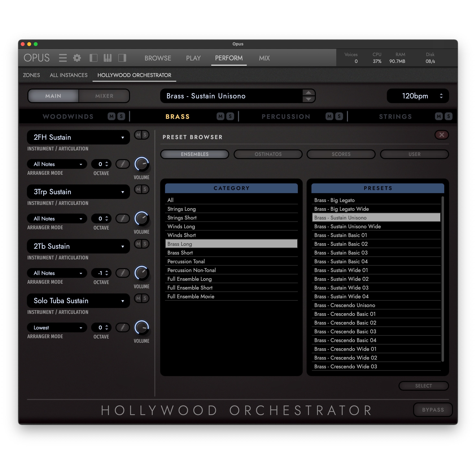Toggle the left sidebar panel icon

[x=93, y=58]
